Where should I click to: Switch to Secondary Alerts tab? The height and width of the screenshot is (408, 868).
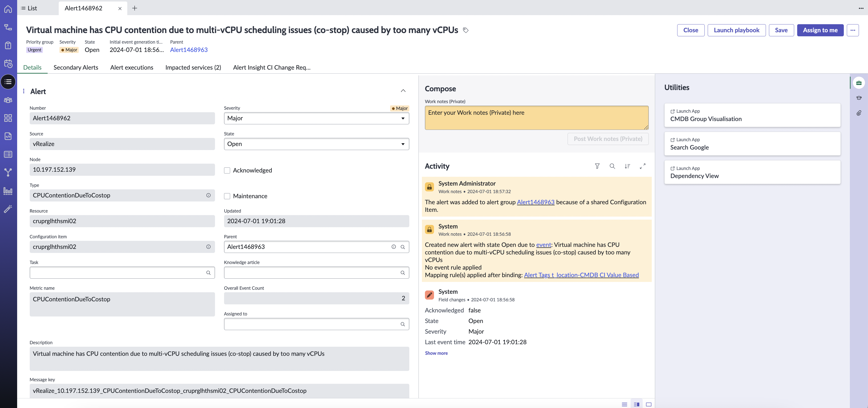click(x=76, y=67)
